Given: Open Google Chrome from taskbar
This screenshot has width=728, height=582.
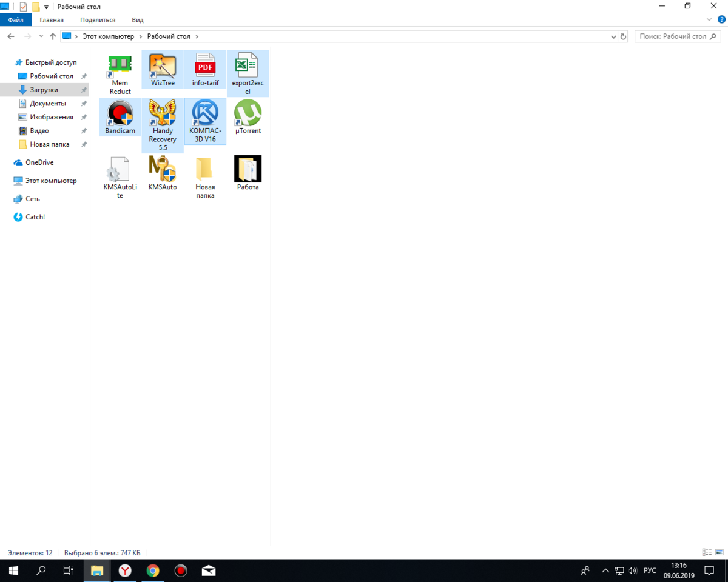Looking at the screenshot, I should [x=153, y=570].
